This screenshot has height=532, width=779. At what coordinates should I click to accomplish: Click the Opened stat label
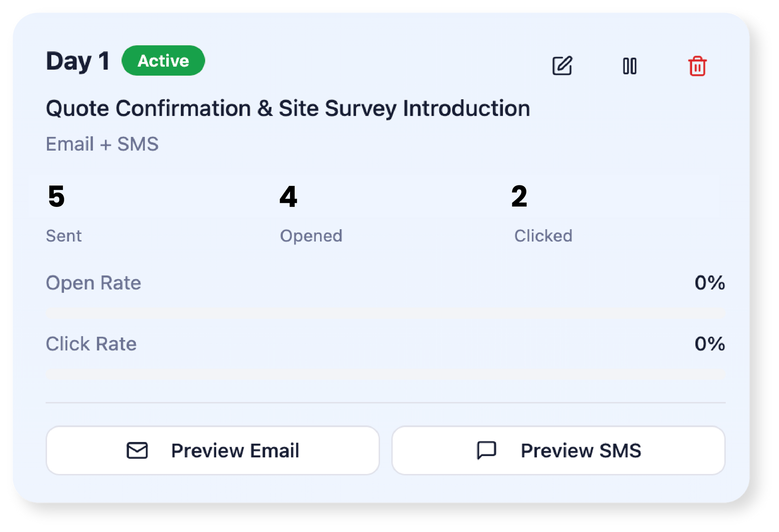[x=311, y=236]
